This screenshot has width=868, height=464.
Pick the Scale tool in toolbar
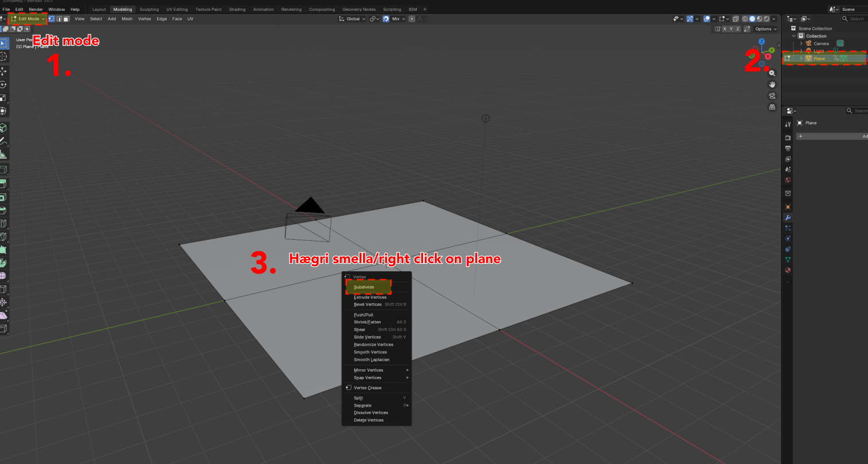click(x=3, y=98)
